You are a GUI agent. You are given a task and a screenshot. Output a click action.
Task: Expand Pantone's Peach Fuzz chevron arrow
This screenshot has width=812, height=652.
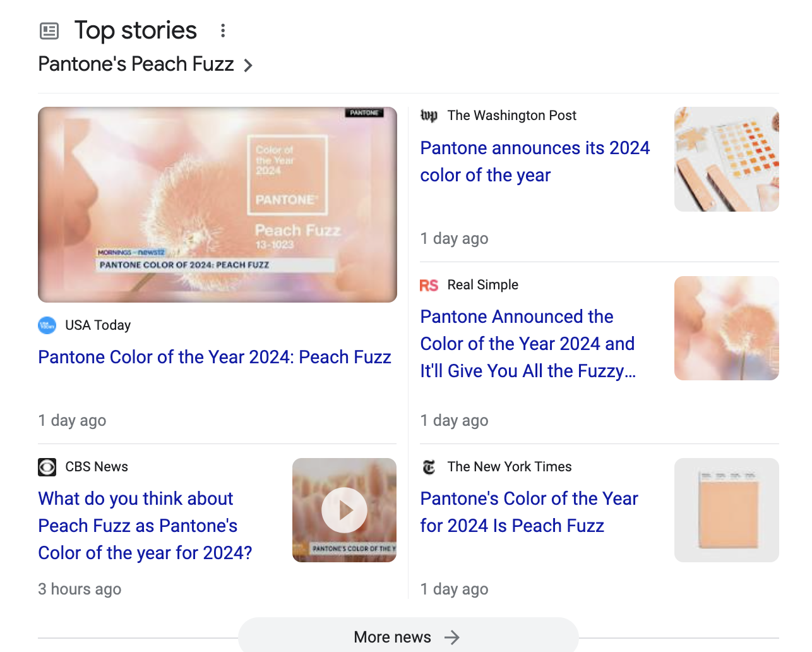(x=248, y=65)
